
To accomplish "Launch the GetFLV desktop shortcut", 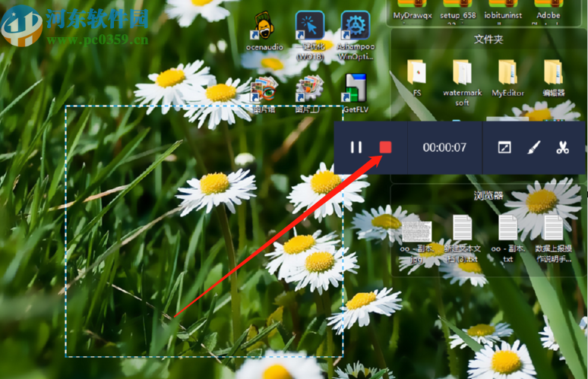I will tap(356, 93).
